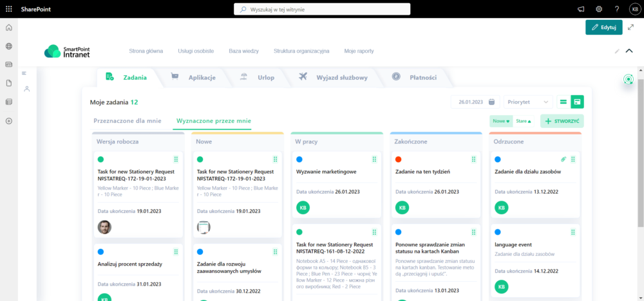Click the globe icon in left sidebar
This screenshot has width=644, height=301.
click(x=9, y=46)
